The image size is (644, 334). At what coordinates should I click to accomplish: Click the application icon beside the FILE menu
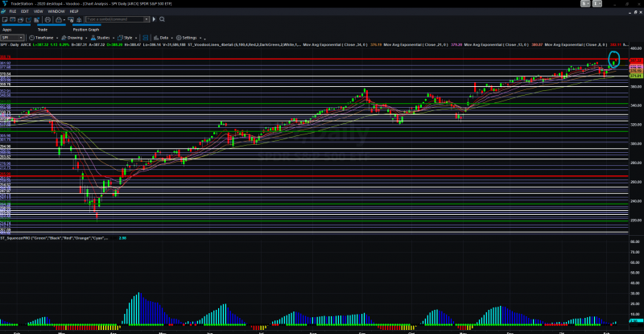pyautogui.click(x=3, y=11)
